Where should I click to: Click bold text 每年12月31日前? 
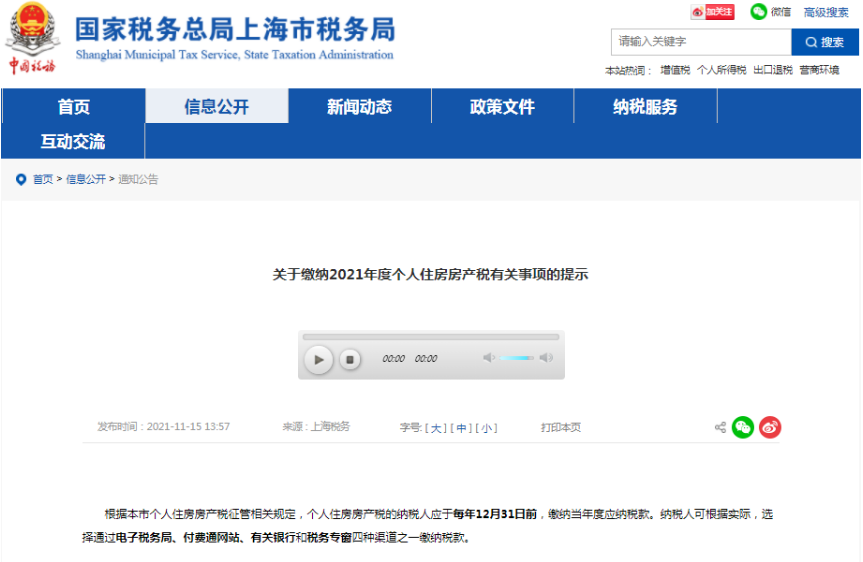coord(495,514)
